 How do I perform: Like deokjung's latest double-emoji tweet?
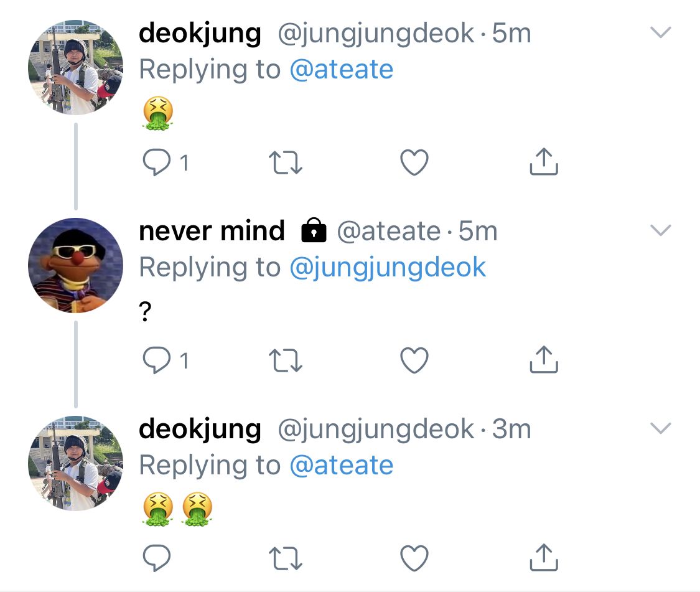tap(414, 558)
